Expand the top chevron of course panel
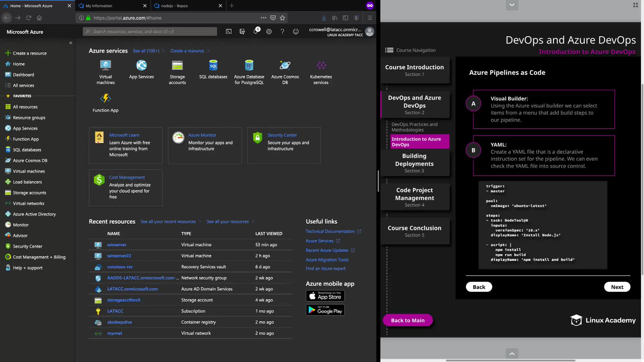644x362 pixels. pos(512,5)
